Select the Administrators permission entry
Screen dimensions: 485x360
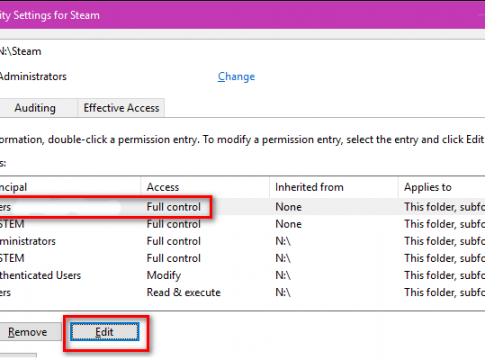[x=242, y=241]
